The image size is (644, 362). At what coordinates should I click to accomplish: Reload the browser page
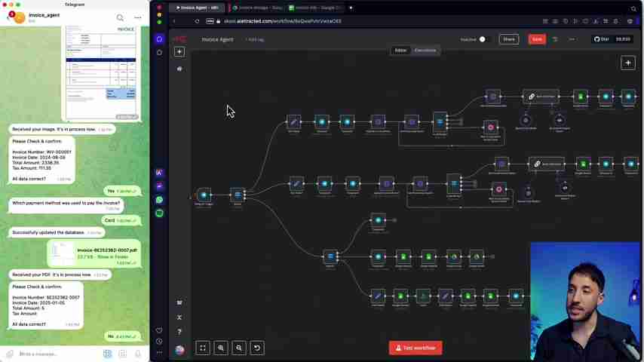[x=198, y=21]
